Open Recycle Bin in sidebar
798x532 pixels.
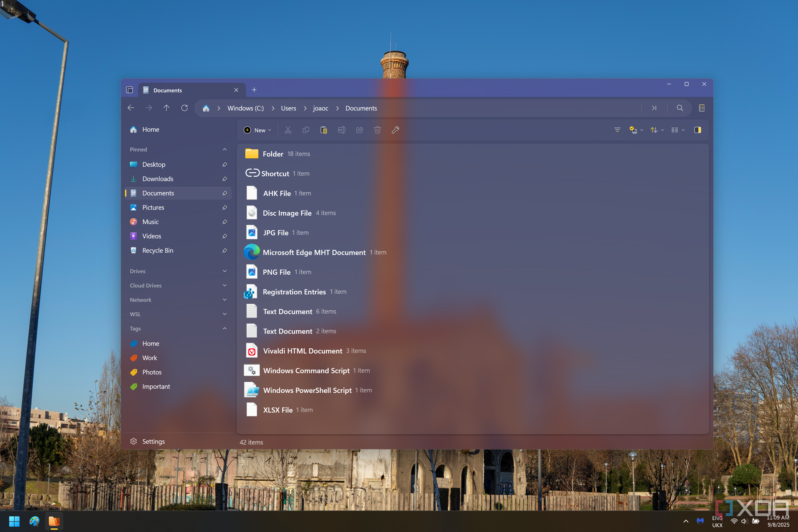[178, 250]
